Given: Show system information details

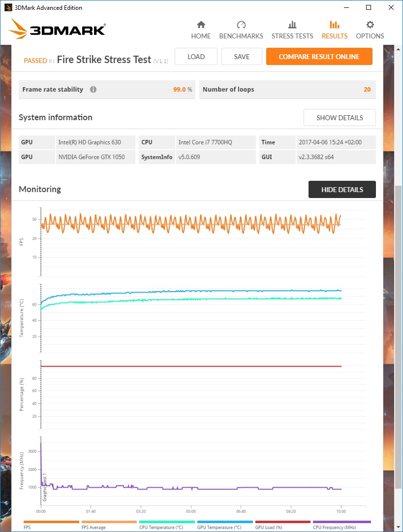Looking at the screenshot, I should point(340,117).
